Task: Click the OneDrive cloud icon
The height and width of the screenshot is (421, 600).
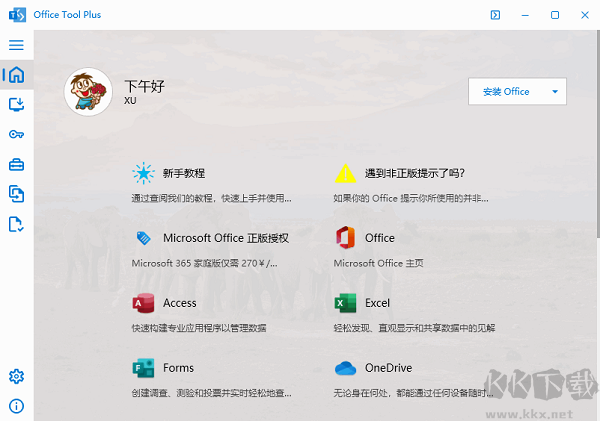Action: pyautogui.click(x=346, y=368)
